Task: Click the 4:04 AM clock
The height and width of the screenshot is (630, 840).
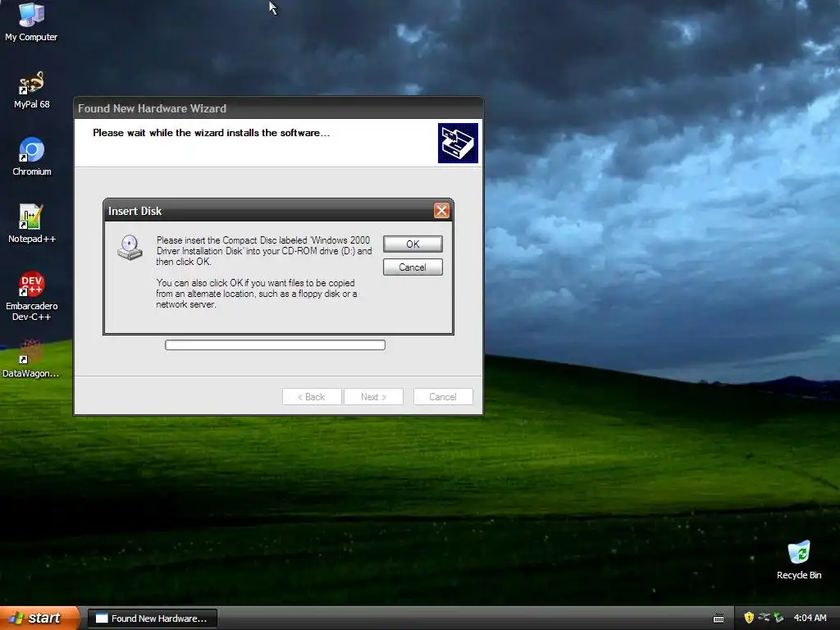Action: tap(810, 618)
